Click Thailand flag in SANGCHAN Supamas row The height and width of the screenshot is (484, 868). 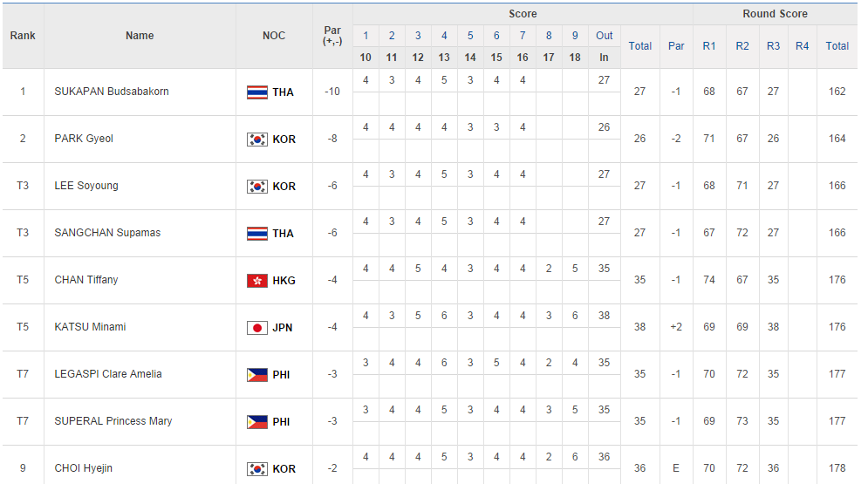click(257, 234)
